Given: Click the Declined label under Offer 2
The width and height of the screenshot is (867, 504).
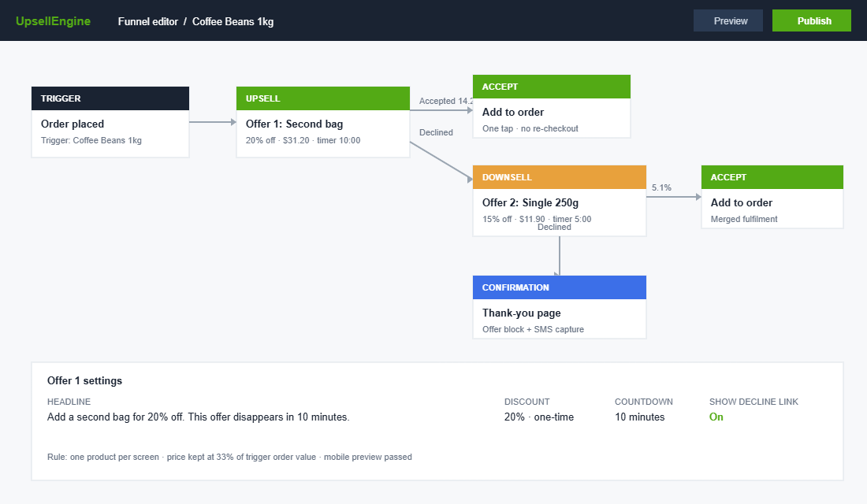Looking at the screenshot, I should 554,227.
